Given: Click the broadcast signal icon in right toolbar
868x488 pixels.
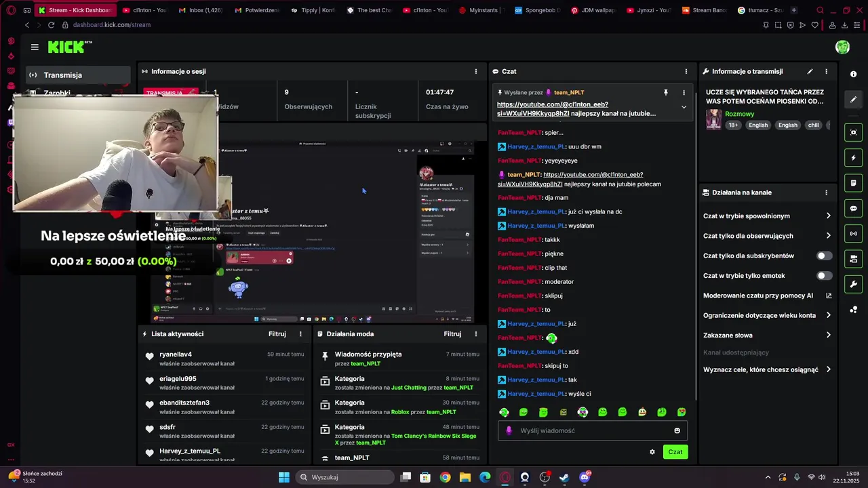Looking at the screenshot, I should 853,234.
